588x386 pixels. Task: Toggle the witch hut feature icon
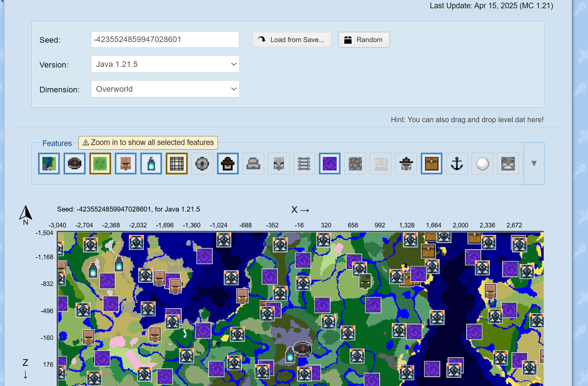click(228, 164)
